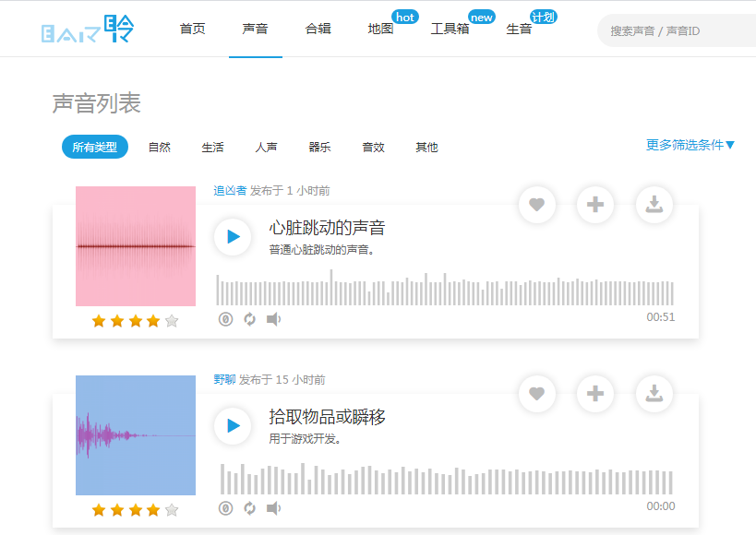Filter sounds by 自然 category
Screen dimensions: 756x535
tap(160, 147)
